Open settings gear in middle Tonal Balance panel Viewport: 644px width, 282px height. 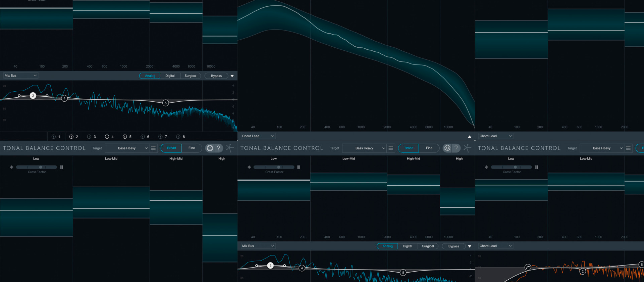[447, 148]
